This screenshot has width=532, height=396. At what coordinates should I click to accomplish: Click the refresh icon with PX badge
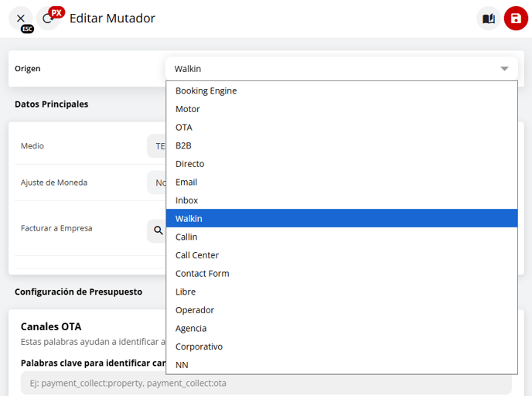click(x=48, y=19)
